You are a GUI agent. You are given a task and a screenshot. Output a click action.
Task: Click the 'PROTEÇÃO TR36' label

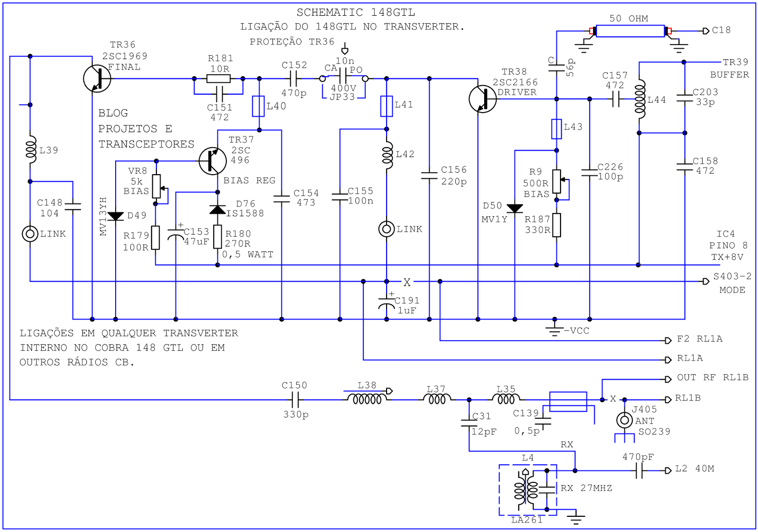click(292, 42)
